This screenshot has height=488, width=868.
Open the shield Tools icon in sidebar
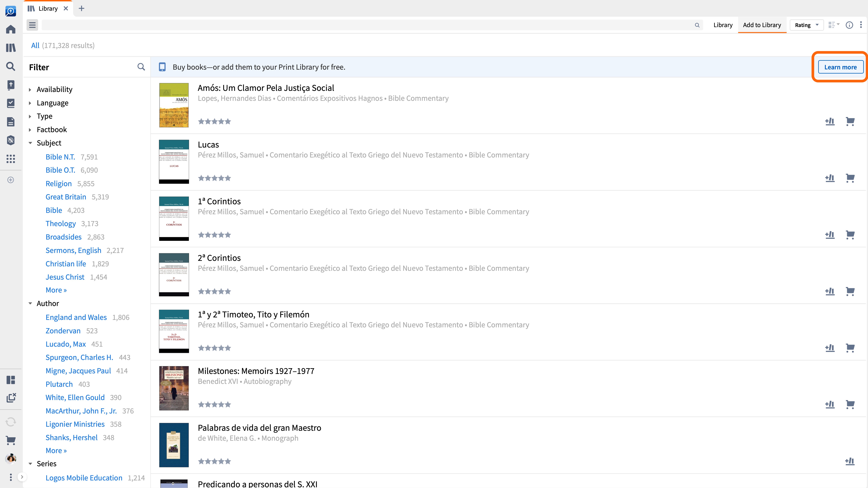11,140
